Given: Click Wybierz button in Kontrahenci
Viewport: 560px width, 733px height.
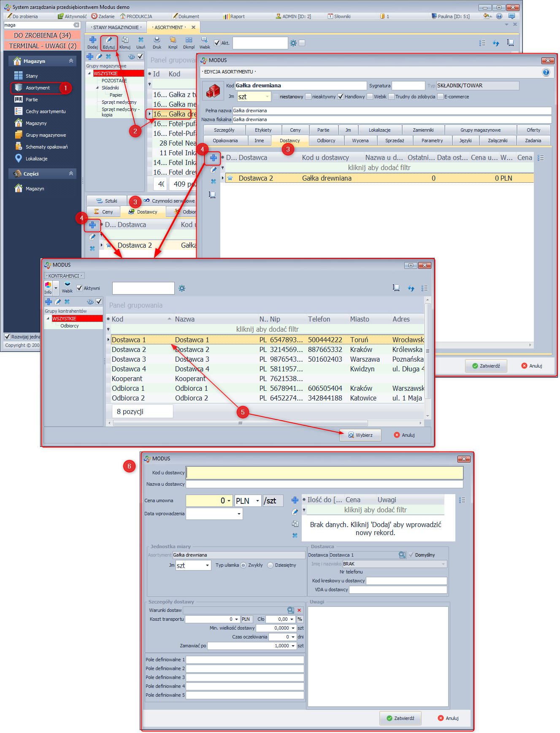Looking at the screenshot, I should point(360,435).
